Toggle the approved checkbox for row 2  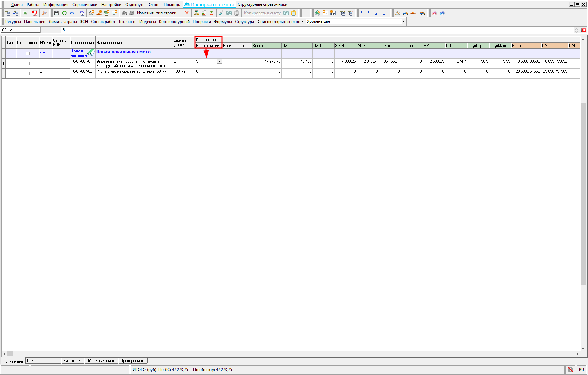[28, 74]
